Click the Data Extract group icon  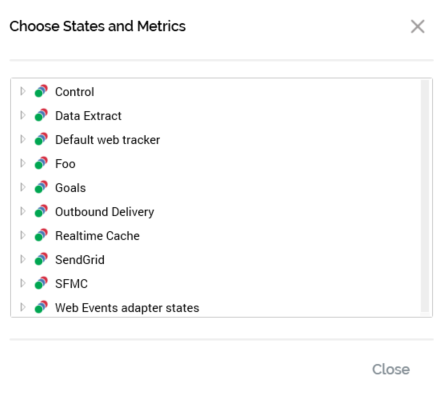[41, 115]
